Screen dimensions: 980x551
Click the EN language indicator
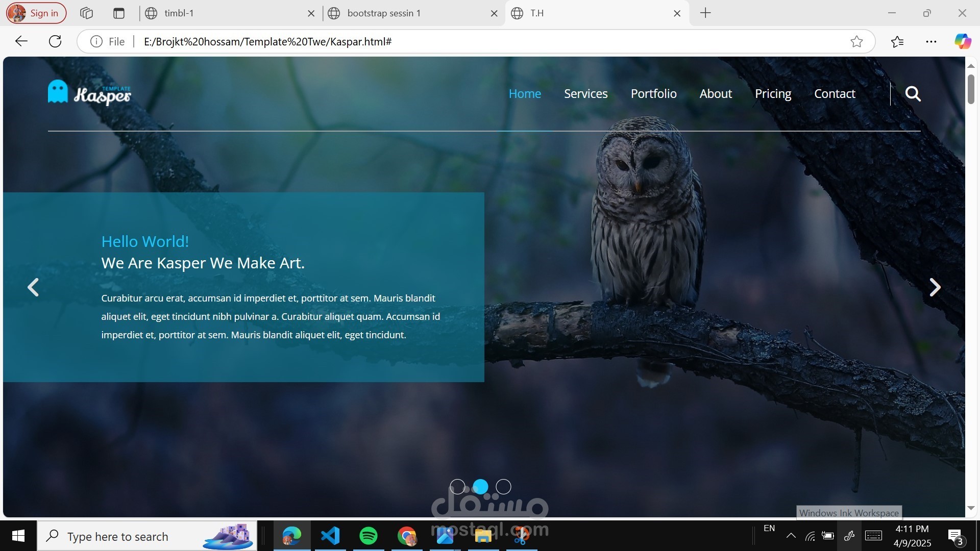tap(769, 529)
